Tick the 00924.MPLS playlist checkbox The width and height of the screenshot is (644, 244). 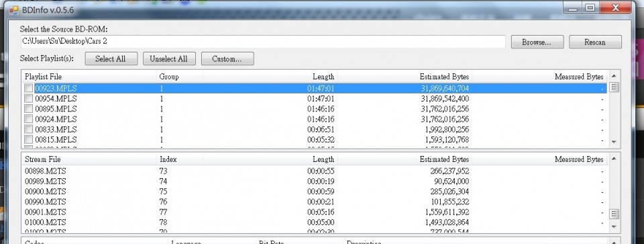(29, 120)
